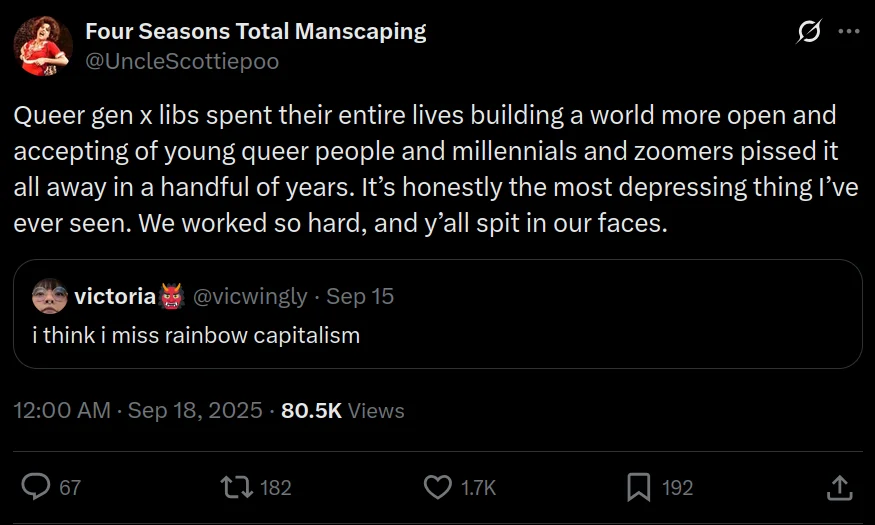The width and height of the screenshot is (875, 525).
Task: Click quoted author name victoria
Action: coord(115,296)
